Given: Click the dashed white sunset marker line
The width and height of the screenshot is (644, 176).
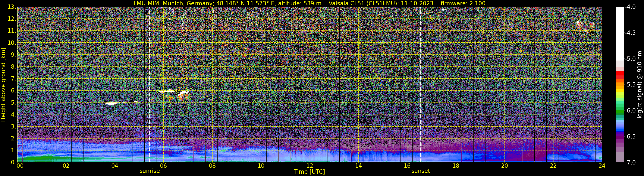Looking at the screenshot, I should pos(421,85).
